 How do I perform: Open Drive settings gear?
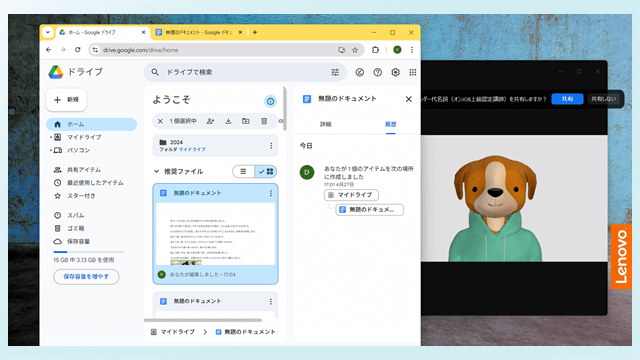click(396, 72)
